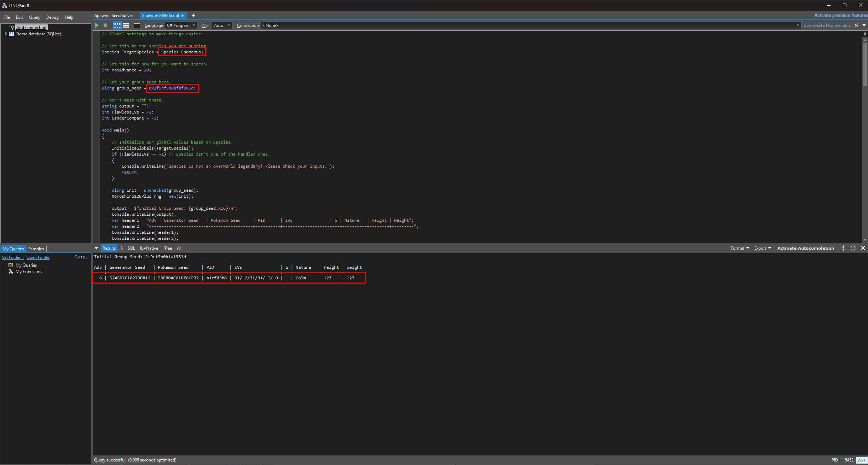Toggle the results panel visibility icon
Image resolution: width=868 pixels, height=465 pixels.
137,25
